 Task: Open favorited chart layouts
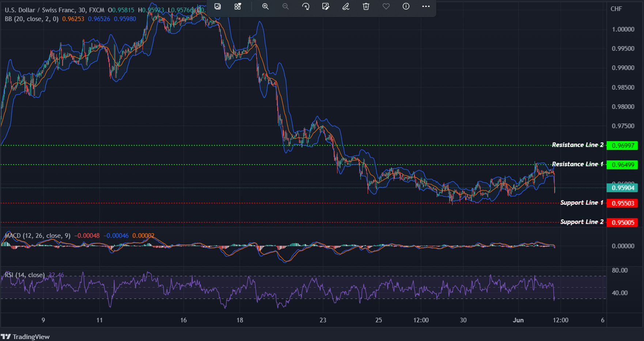coord(238,6)
